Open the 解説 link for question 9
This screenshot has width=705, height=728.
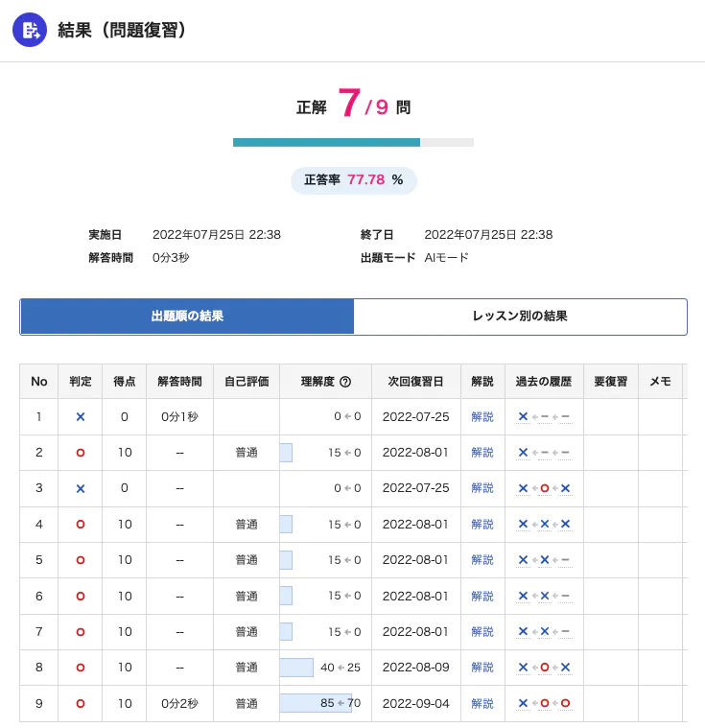point(482,704)
